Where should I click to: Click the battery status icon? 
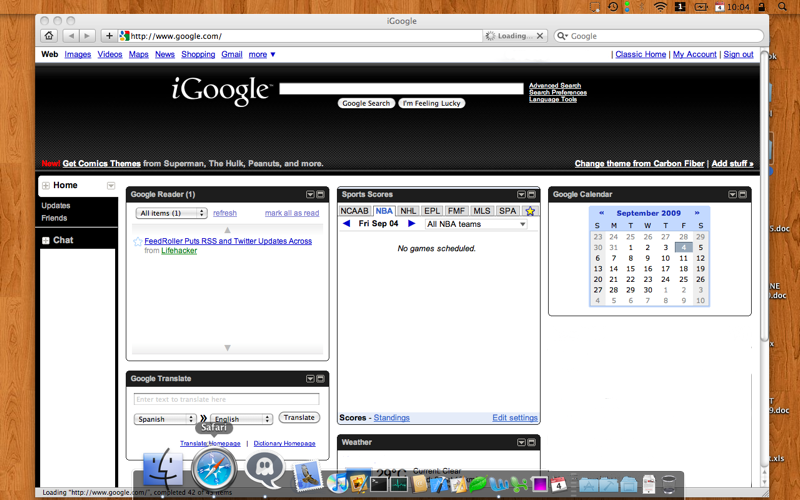[701, 7]
